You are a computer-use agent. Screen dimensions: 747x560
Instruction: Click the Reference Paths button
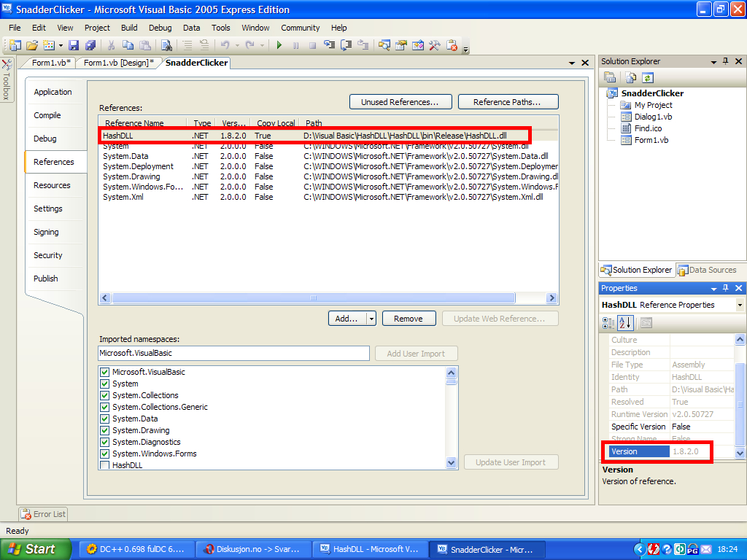click(x=508, y=102)
